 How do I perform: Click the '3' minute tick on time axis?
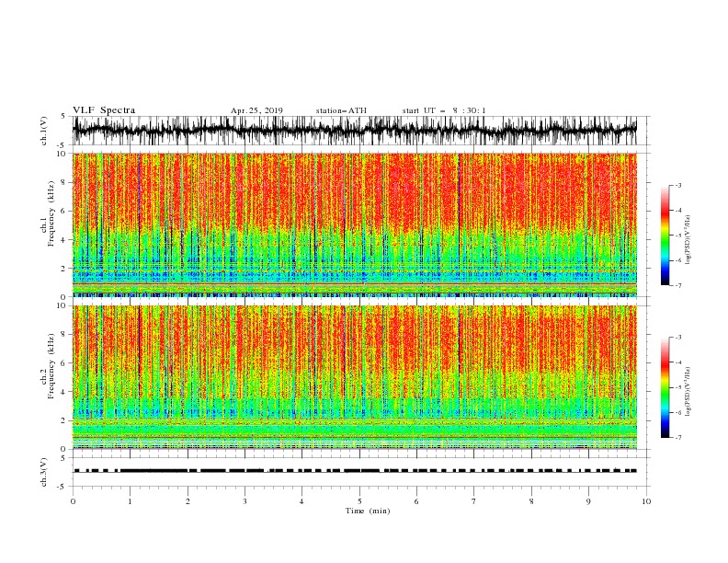245,501
